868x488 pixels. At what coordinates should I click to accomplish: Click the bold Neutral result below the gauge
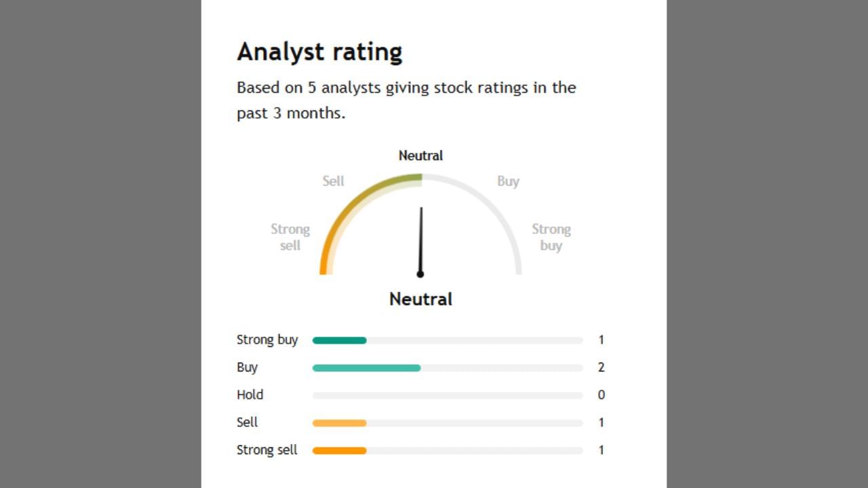click(x=420, y=300)
